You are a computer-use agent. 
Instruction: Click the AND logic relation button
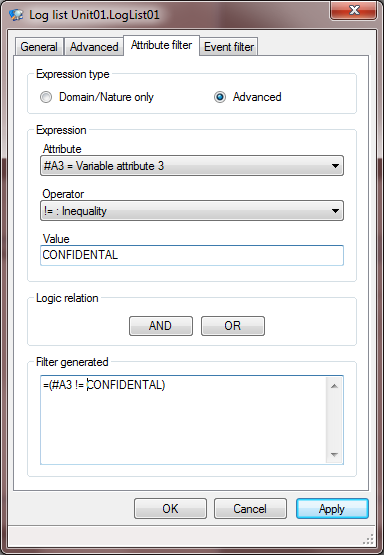click(161, 326)
